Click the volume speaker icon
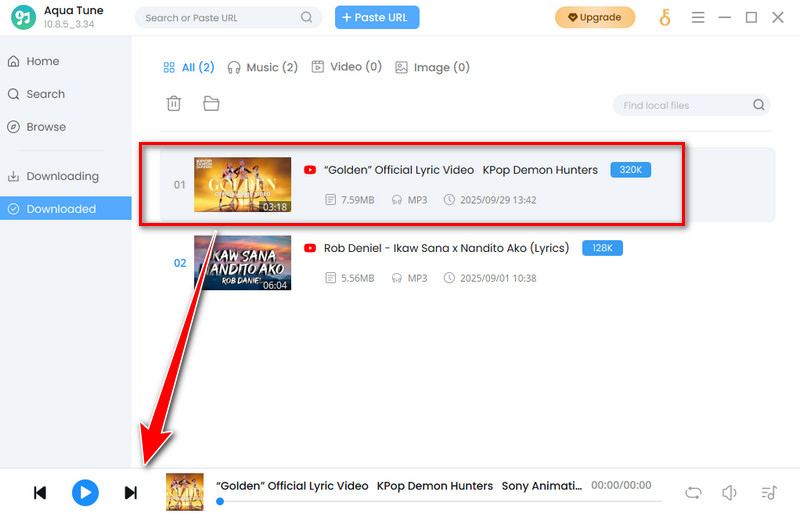This screenshot has width=800, height=514. (x=730, y=493)
